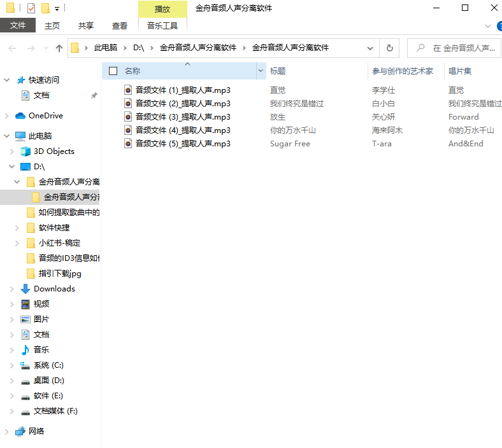This screenshot has height=448, width=502.
Task: Select the mp3 icon of 音频文件 (2)
Action: click(x=128, y=104)
